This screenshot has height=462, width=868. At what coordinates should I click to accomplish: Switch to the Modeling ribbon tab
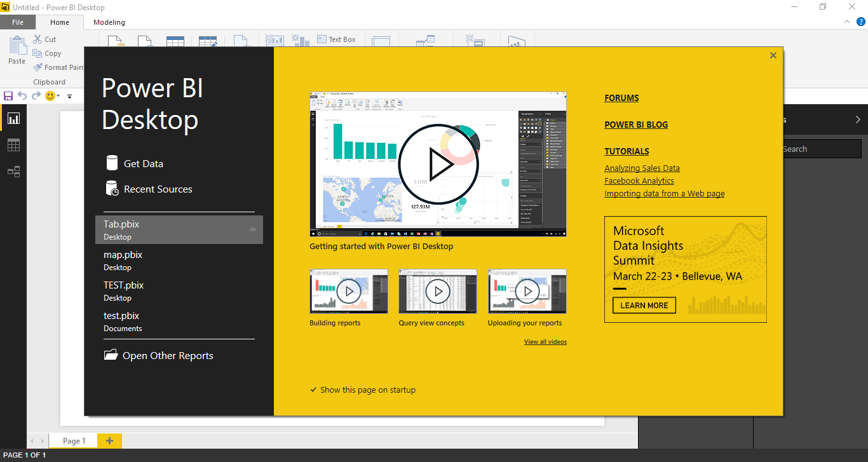pyautogui.click(x=109, y=22)
